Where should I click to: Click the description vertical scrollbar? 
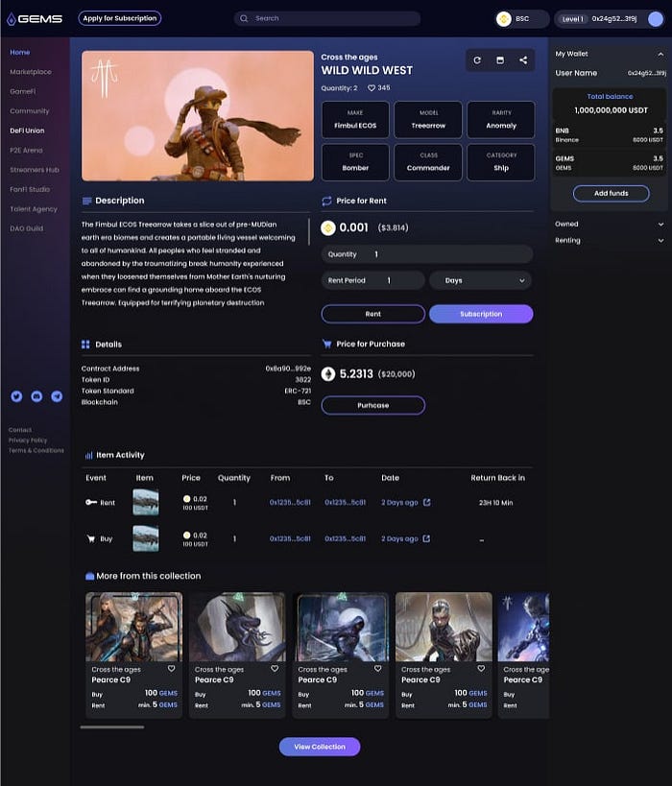[x=309, y=231]
